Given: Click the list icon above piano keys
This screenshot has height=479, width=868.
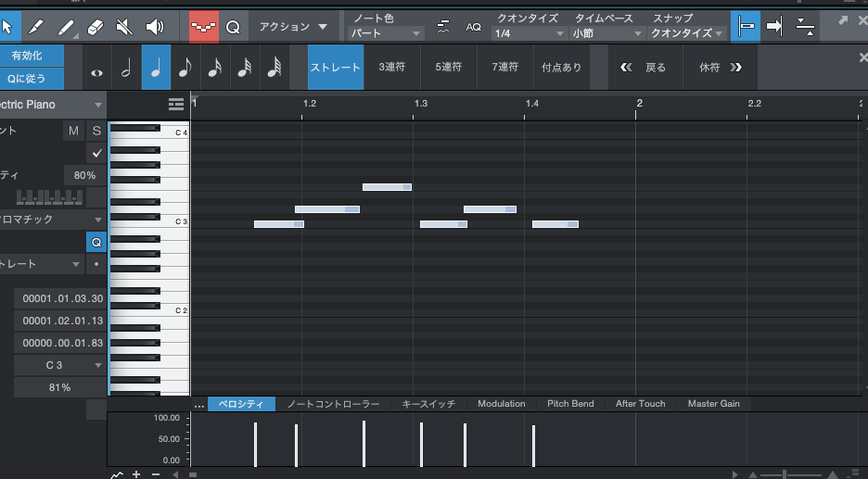Looking at the screenshot, I should coord(176,105).
